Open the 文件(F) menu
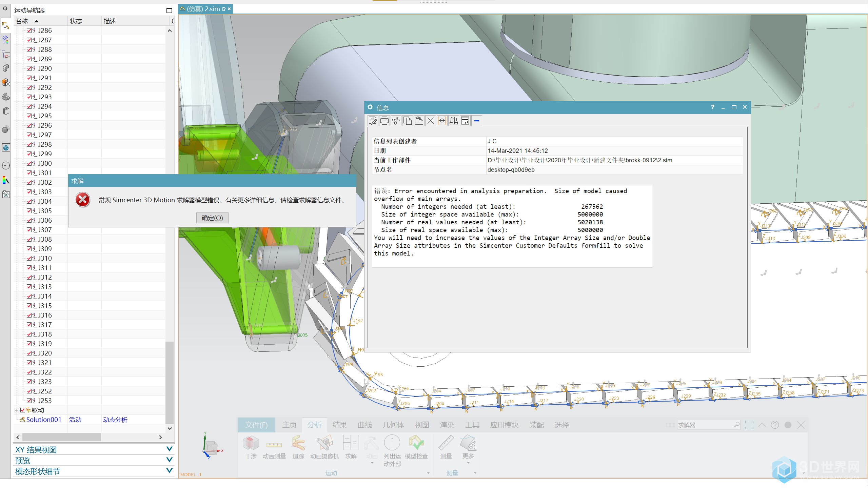Viewport: 868px width, 488px height. (256, 425)
